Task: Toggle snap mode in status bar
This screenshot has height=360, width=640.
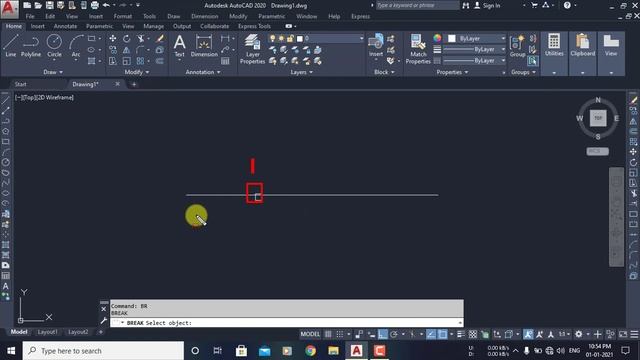Action: pos(340,334)
